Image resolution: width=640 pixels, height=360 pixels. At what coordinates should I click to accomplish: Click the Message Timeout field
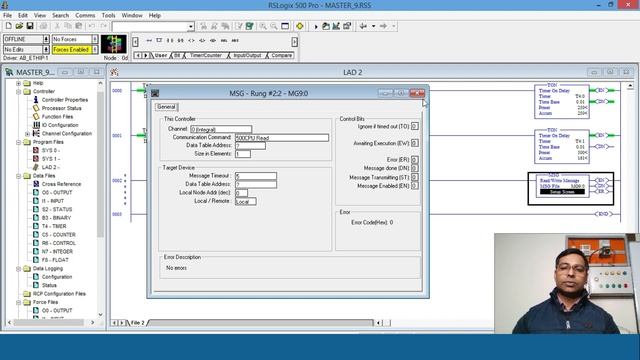pos(256,176)
